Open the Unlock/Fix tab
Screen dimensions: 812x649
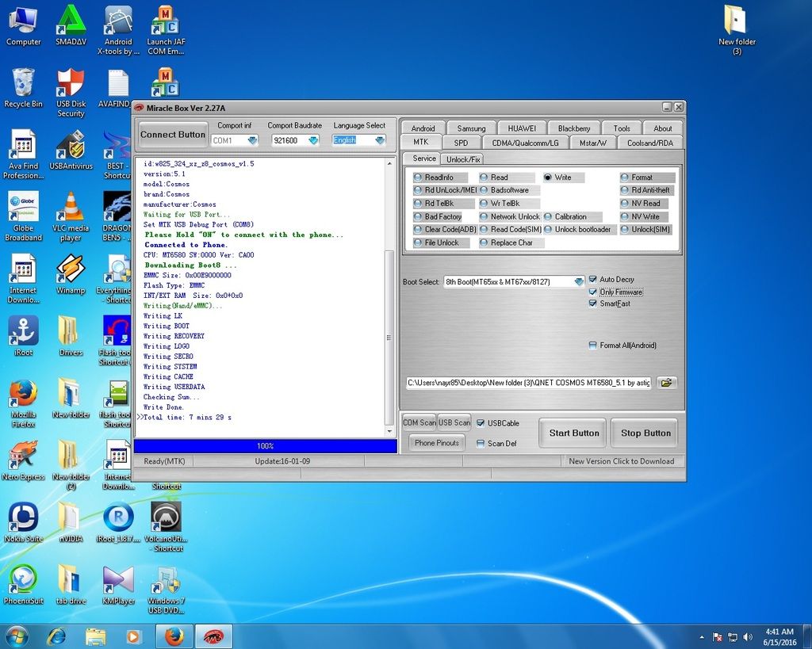463,159
